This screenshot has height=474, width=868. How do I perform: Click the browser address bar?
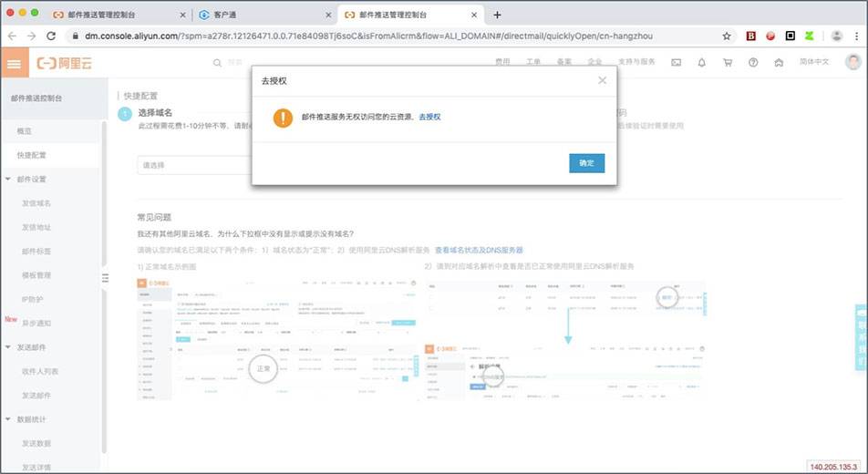tap(392, 36)
